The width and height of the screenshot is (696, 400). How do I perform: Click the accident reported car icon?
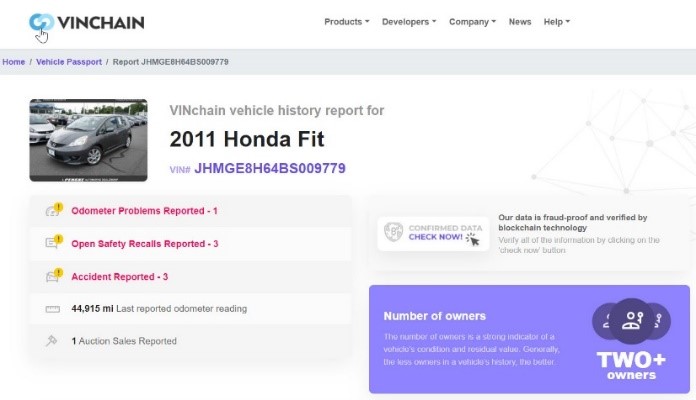pyautogui.click(x=53, y=276)
